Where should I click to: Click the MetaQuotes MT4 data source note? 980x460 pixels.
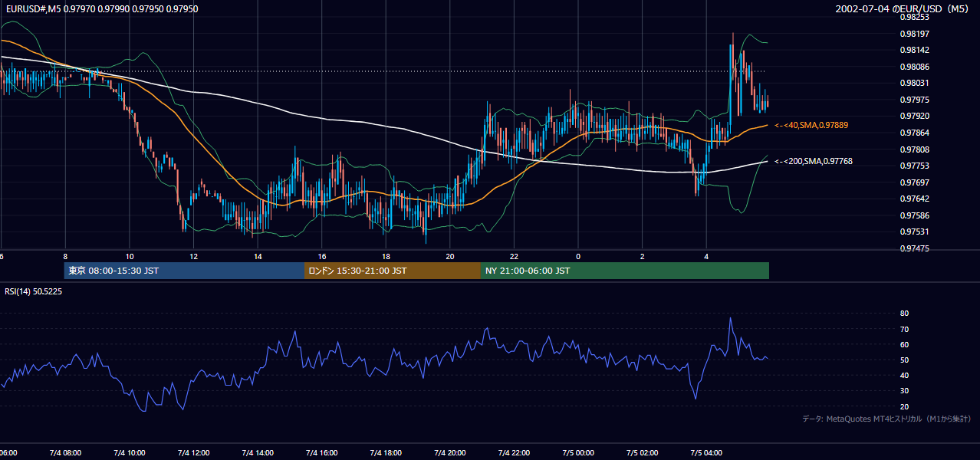point(886,419)
